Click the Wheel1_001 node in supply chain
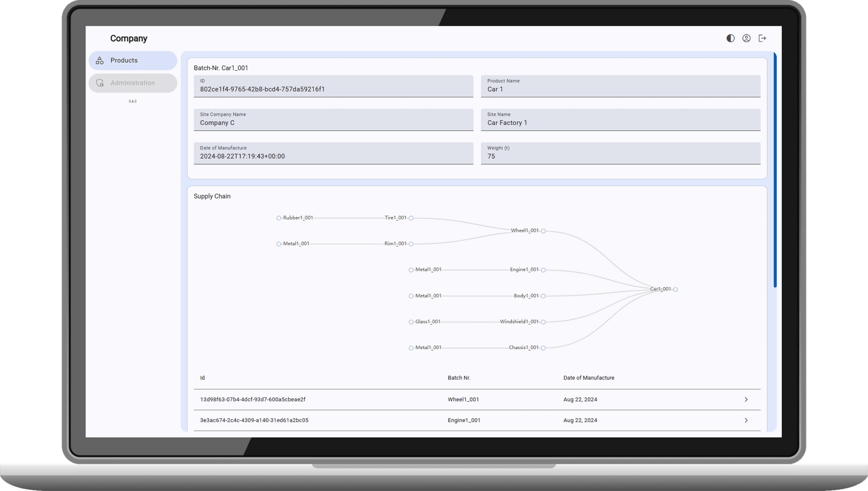Viewport: 868px width, 491px height. pos(544,230)
